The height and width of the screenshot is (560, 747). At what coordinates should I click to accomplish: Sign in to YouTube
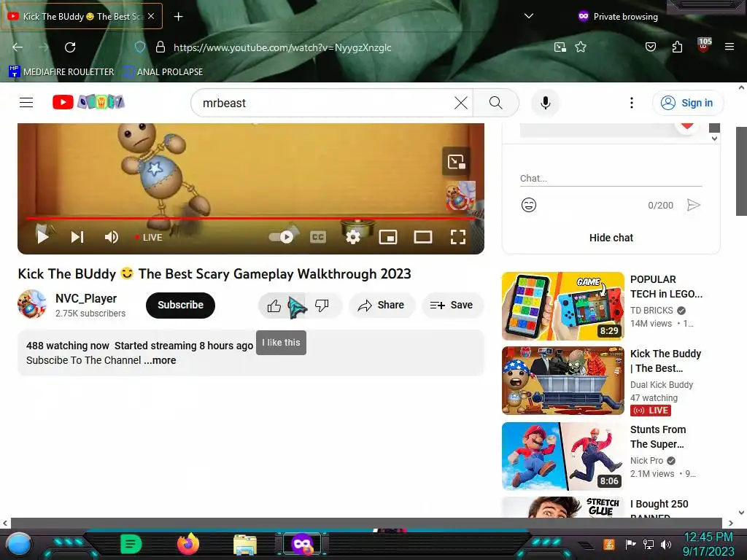click(x=688, y=103)
